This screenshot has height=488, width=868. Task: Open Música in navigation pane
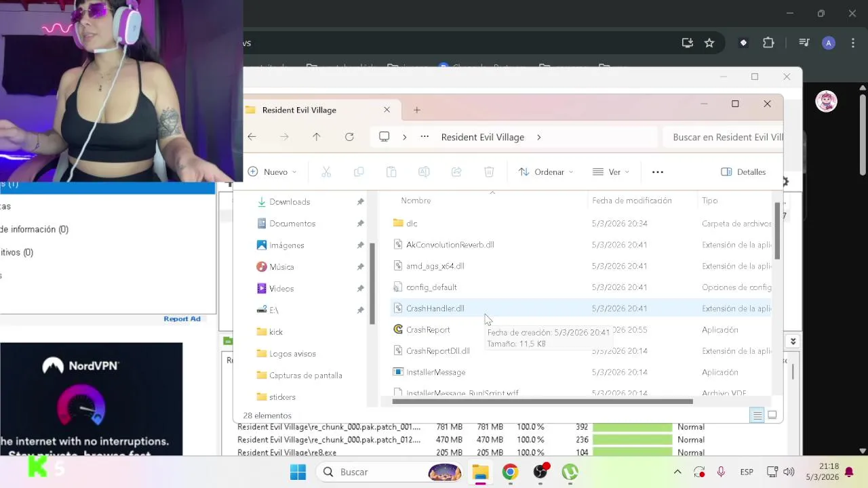tap(281, 267)
